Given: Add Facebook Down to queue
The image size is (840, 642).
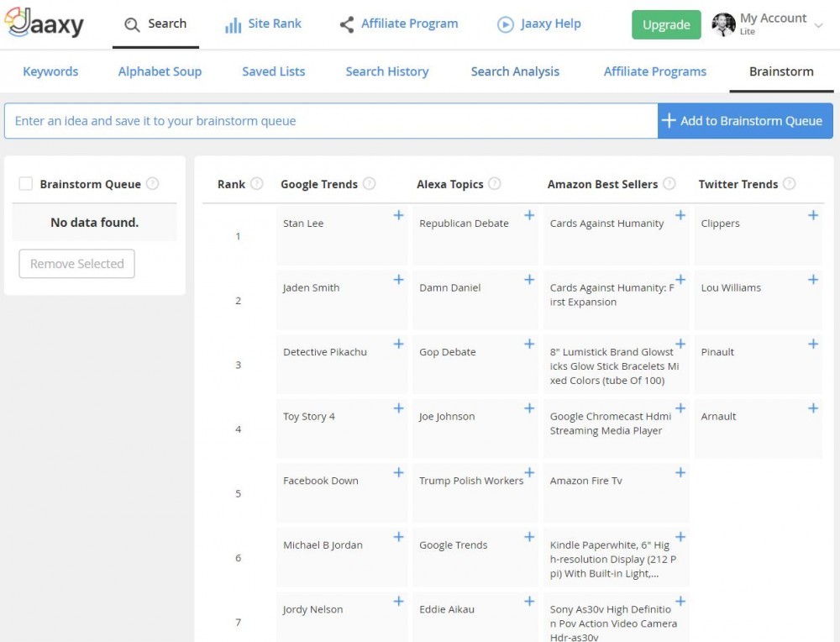Looking at the screenshot, I should [398, 472].
